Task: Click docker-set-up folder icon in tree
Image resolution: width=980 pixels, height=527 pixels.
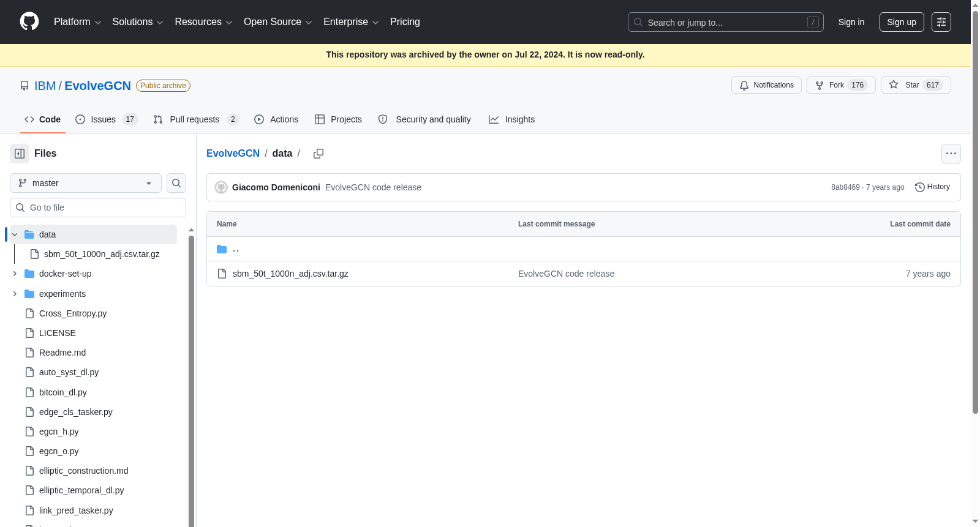Action: (29, 274)
